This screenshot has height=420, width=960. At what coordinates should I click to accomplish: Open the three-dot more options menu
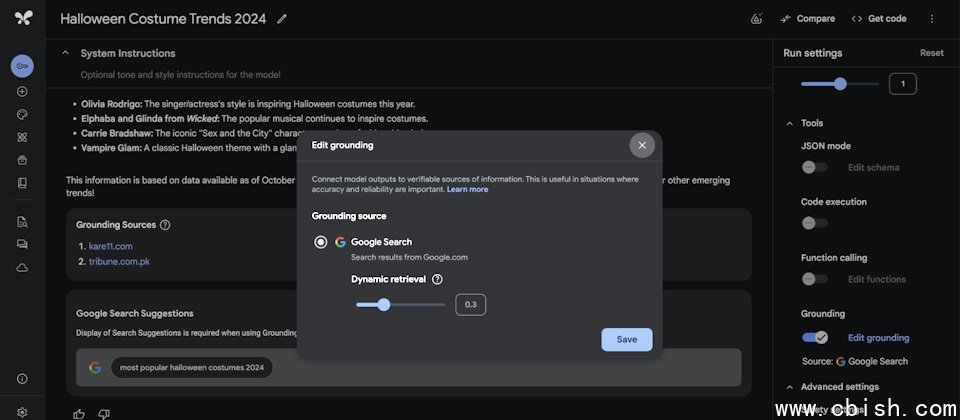[932, 19]
